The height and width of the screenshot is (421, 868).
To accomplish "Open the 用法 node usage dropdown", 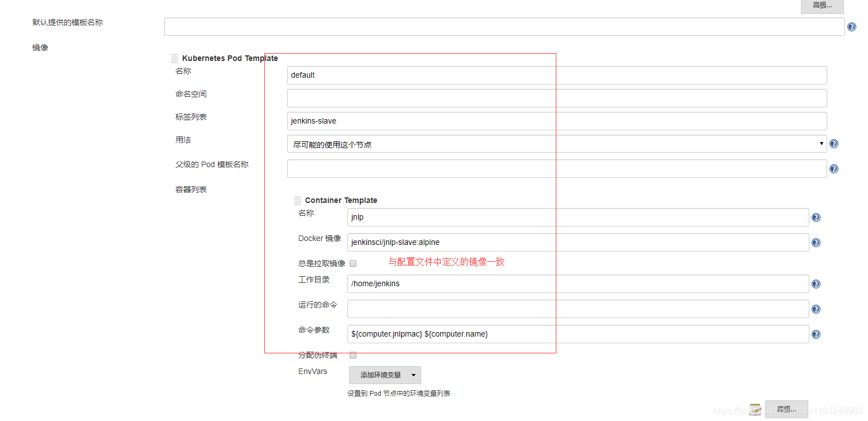I will (557, 144).
